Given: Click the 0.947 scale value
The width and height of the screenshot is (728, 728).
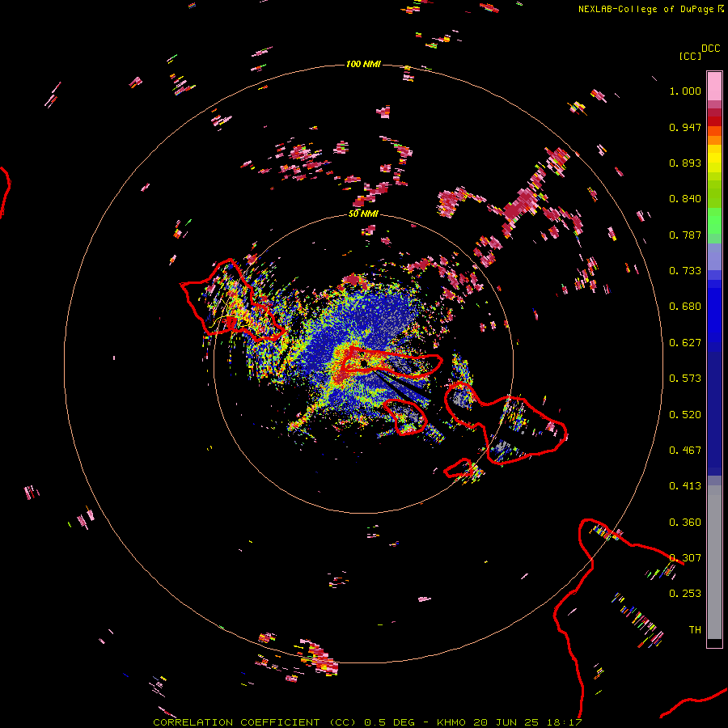Looking at the screenshot, I should click(685, 127).
